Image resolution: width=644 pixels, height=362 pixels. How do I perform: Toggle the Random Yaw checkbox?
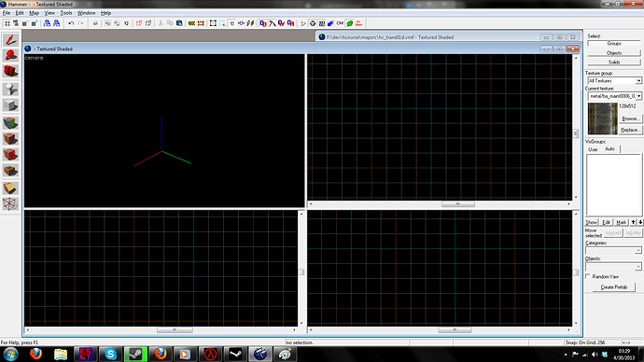click(588, 276)
